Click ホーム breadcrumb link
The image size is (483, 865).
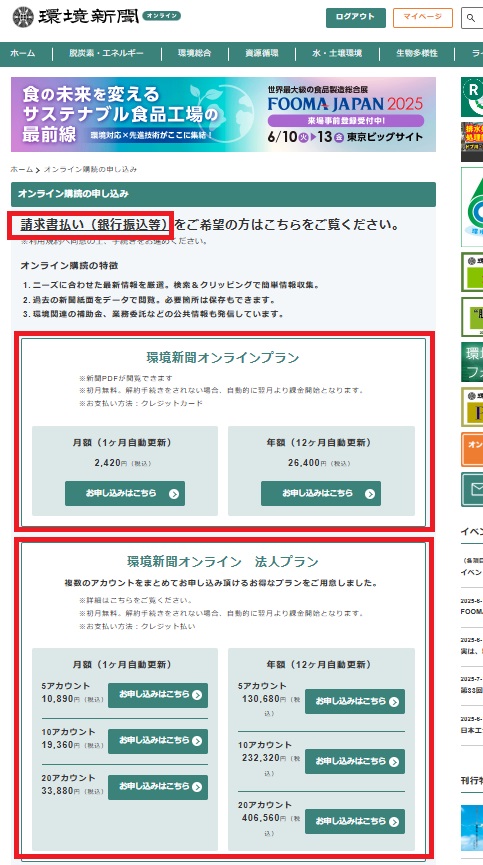22,170
